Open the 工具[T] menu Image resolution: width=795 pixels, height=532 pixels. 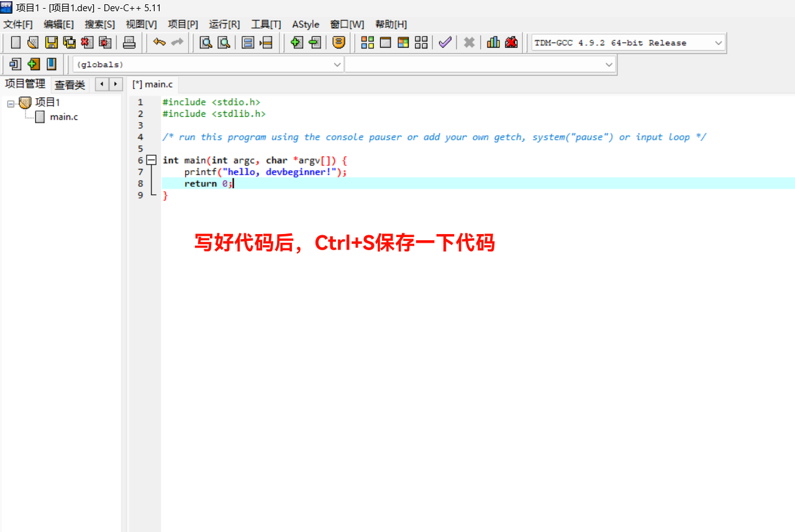[x=266, y=24]
